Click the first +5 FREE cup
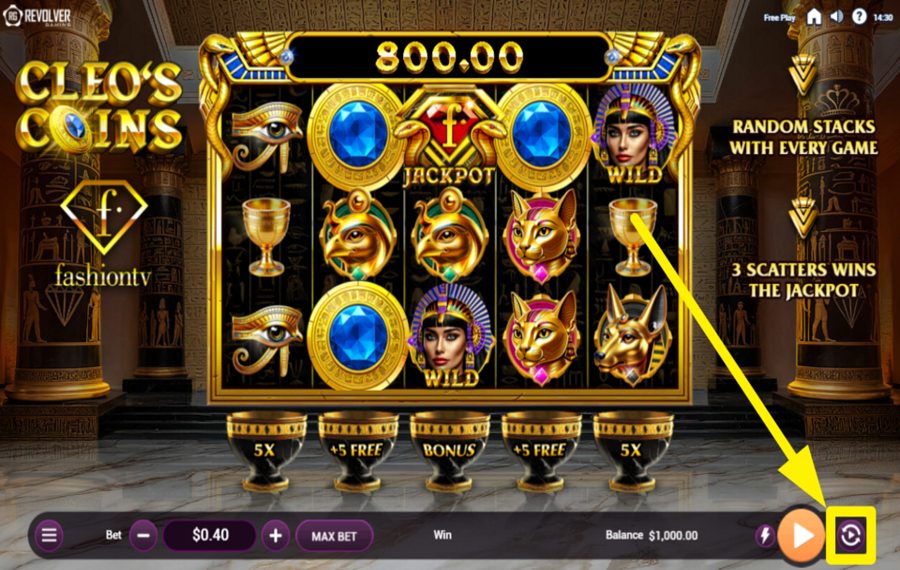 point(358,451)
